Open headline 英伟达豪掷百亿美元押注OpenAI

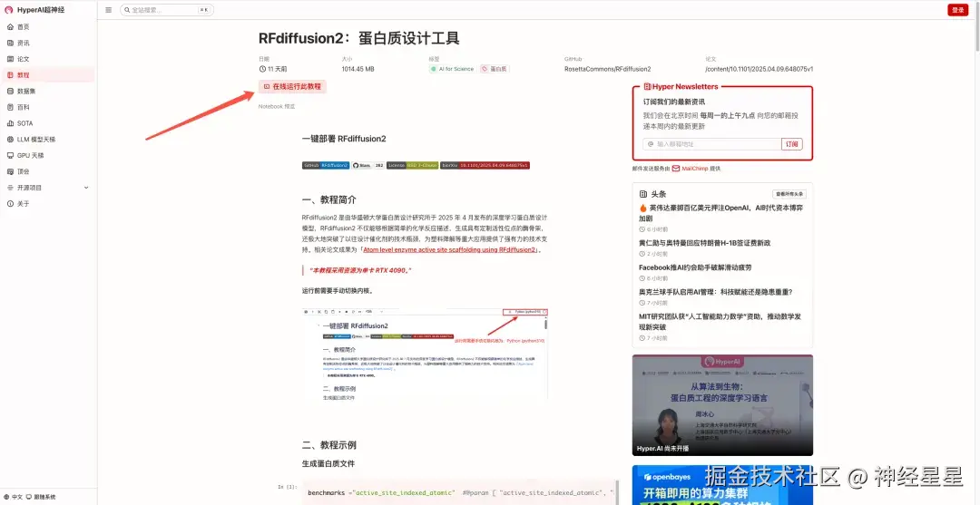721,213
